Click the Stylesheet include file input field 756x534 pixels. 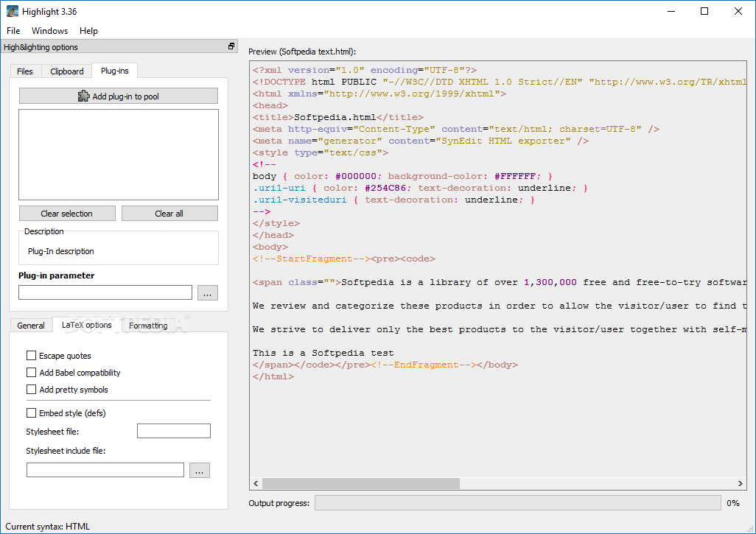105,470
